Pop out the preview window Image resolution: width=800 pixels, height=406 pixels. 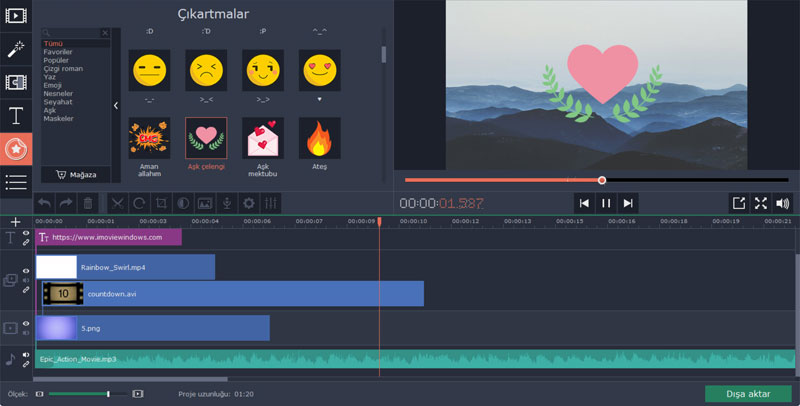[739, 203]
